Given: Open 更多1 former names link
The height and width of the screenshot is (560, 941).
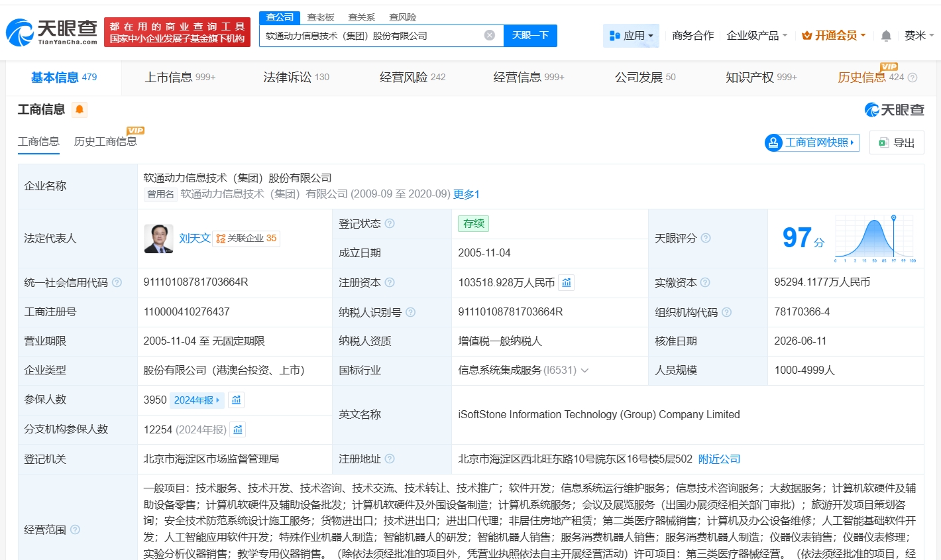Looking at the screenshot, I should pyautogui.click(x=467, y=194).
